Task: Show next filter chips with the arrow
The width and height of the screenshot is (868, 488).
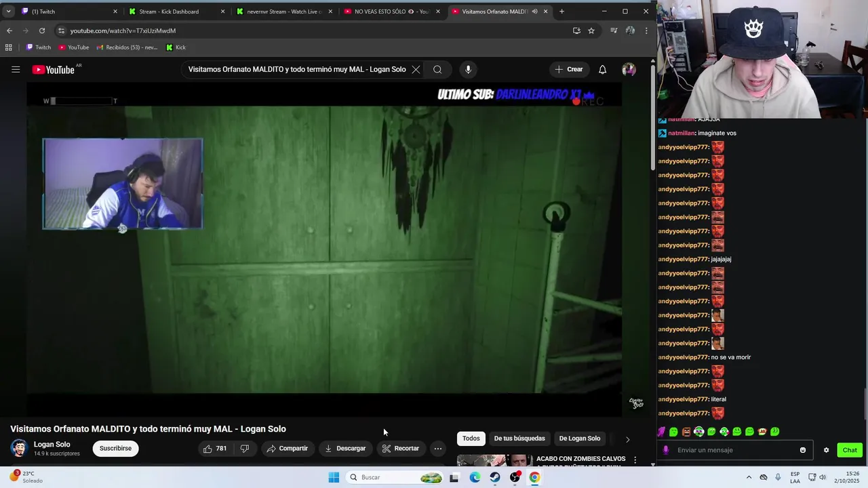Action: (627, 439)
